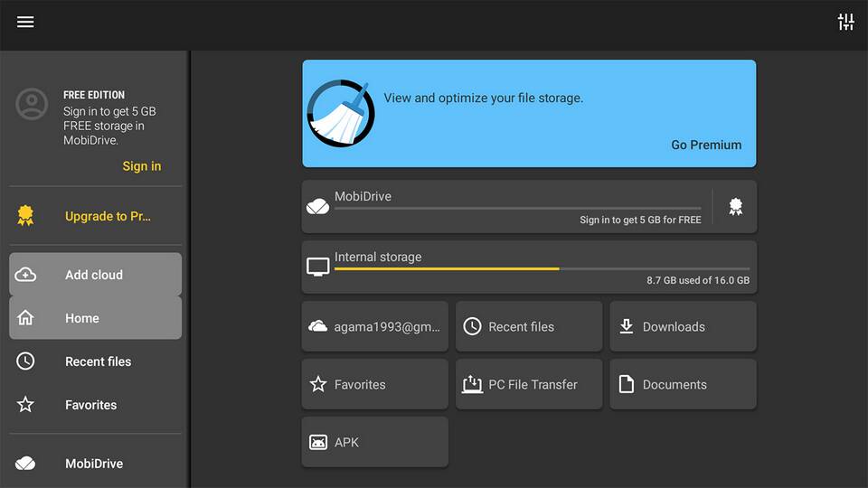Click the Sign in link
Screen dimensions: 868x488
point(142,166)
